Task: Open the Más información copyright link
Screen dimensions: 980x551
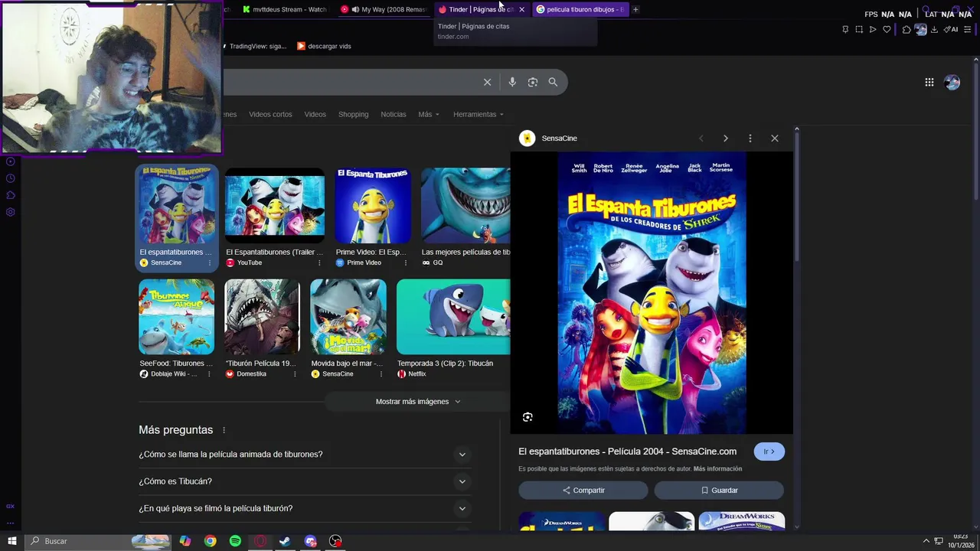Action: point(717,468)
